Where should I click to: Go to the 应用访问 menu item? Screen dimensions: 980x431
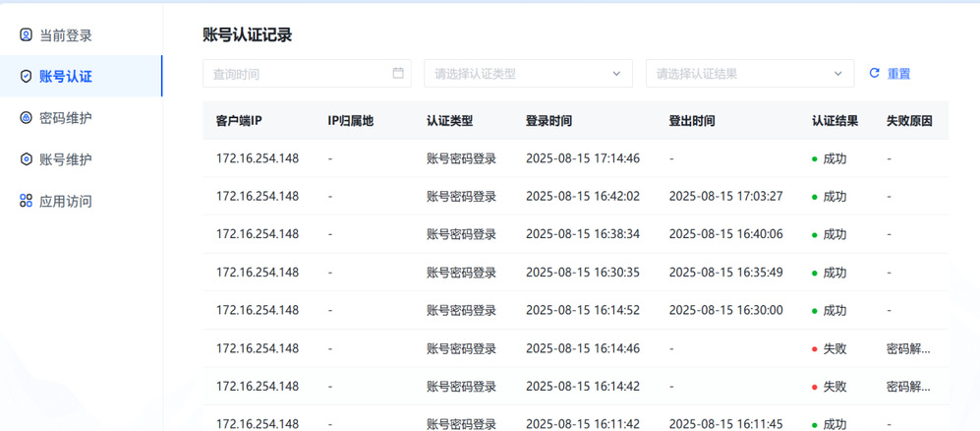(66, 201)
